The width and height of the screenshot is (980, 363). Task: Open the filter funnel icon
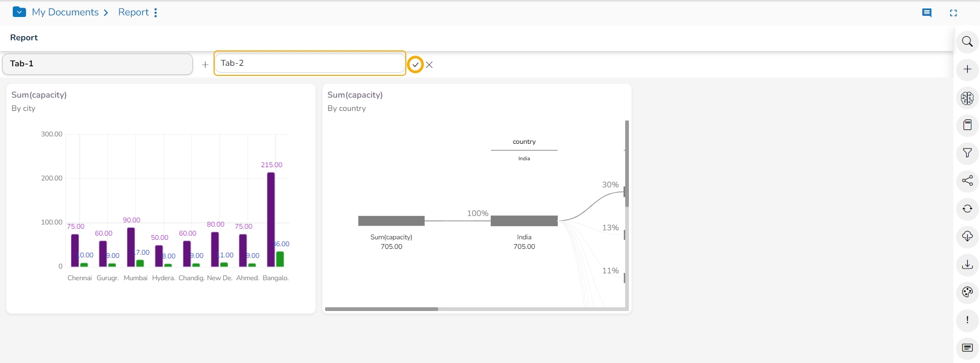pos(967,153)
